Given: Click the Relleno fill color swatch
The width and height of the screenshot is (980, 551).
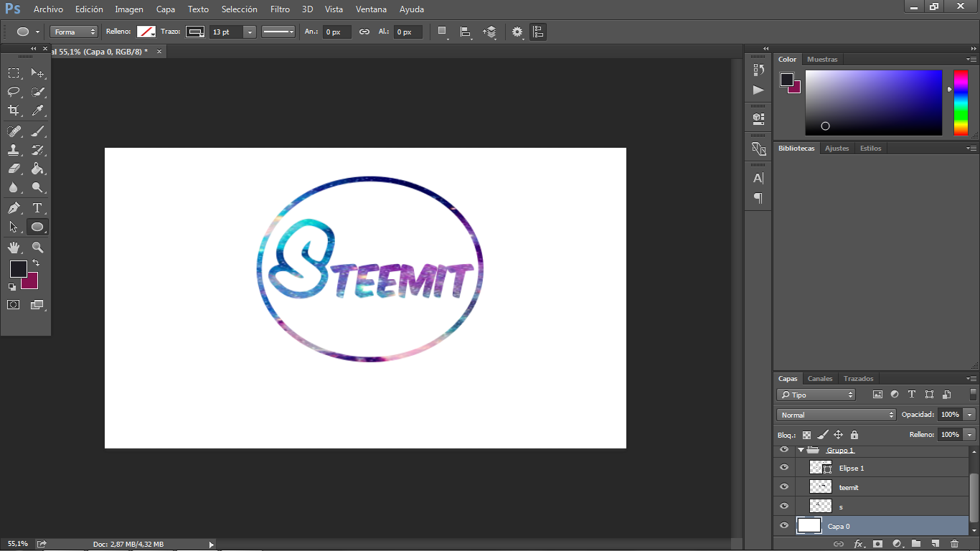Looking at the screenshot, I should tap(146, 32).
